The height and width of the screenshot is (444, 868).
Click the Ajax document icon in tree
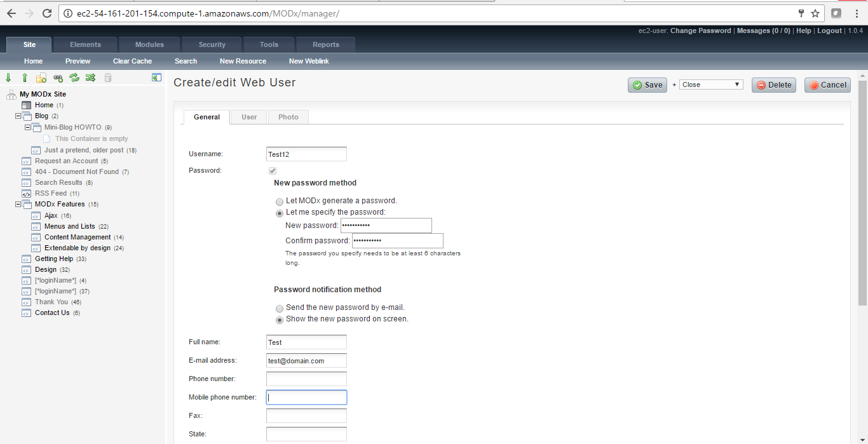coord(36,215)
